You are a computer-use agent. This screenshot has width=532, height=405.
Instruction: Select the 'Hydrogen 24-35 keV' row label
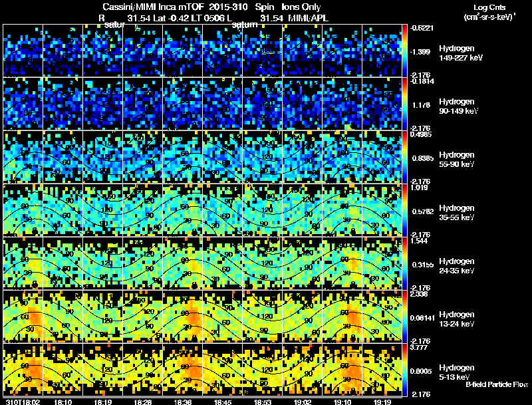tap(457, 266)
